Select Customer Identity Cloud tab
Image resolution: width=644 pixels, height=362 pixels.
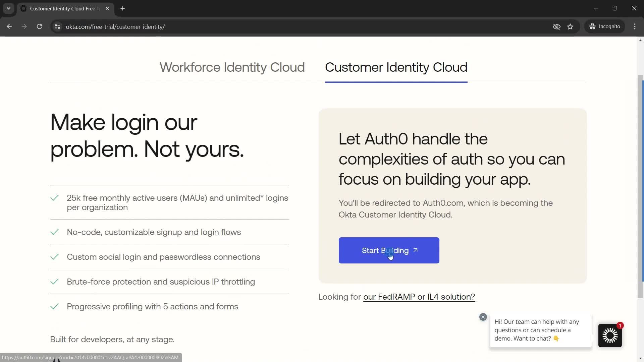click(396, 67)
